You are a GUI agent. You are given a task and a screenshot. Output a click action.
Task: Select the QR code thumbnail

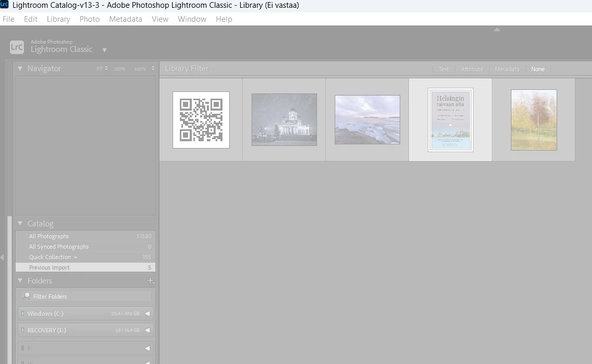click(x=201, y=120)
